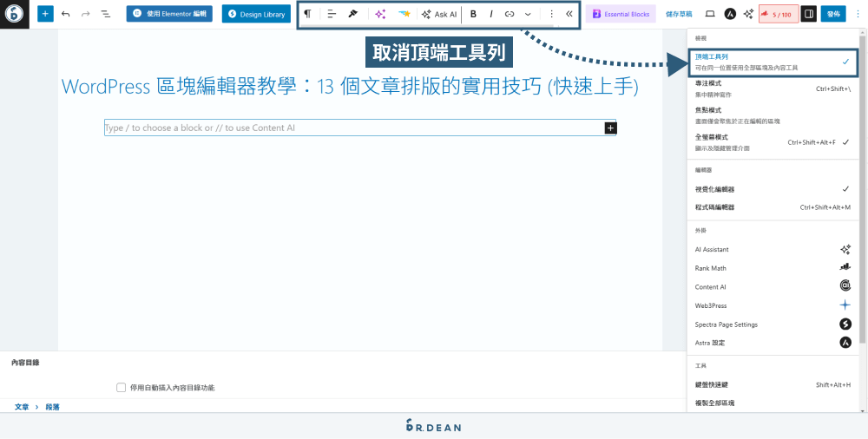Open the document overview list view
Viewport: 868px width, 439px height.
pos(106,14)
